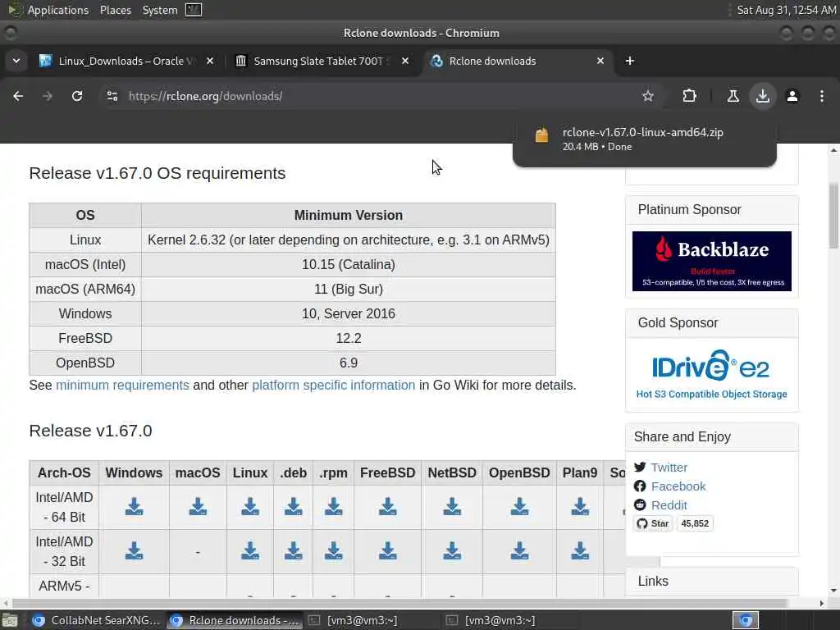Viewport: 840px width, 630px height.
Task: Download Plan9 Intel/AMD 32 Bit build
Action: coord(580,551)
